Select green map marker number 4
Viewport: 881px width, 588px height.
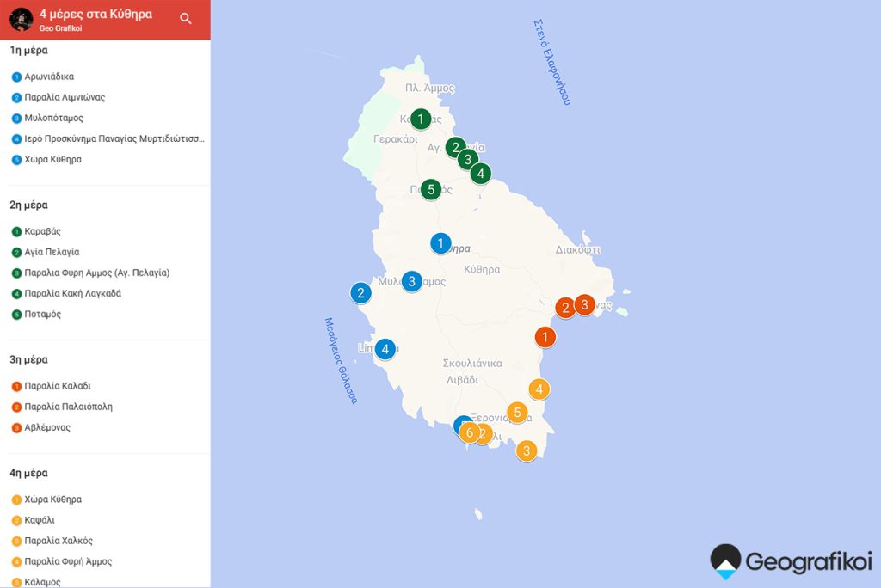pos(480,174)
